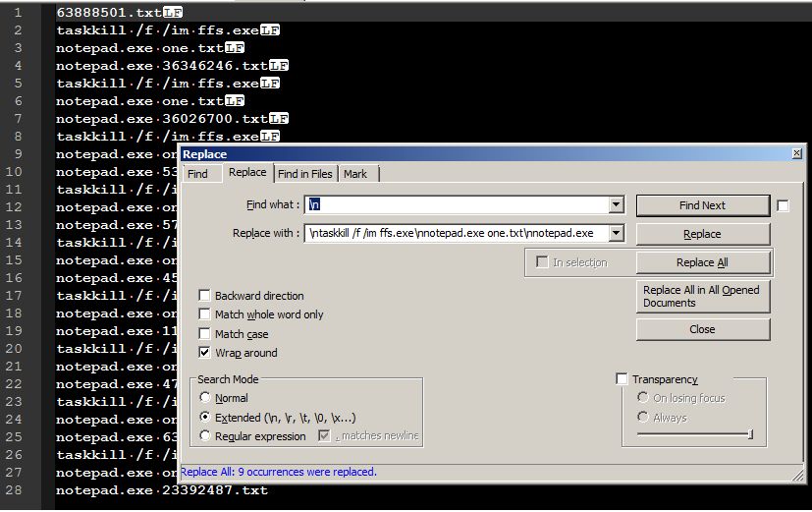Click the Replace with input field

(x=458, y=233)
